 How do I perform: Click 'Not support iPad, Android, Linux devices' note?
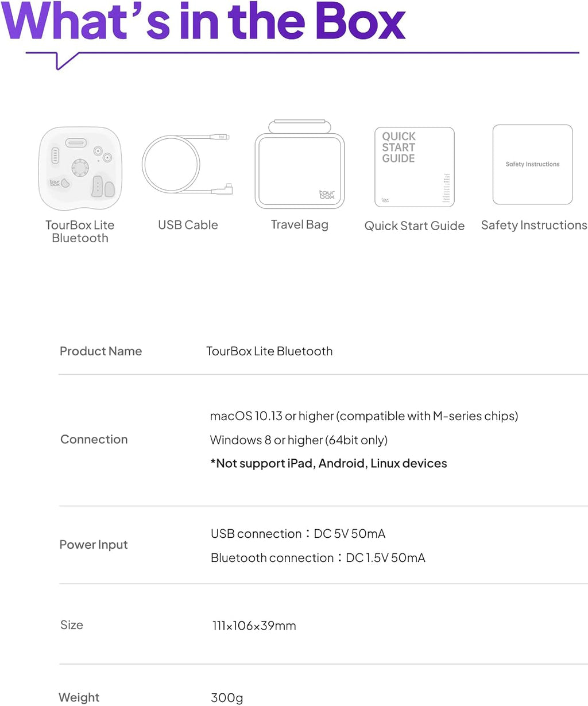pyautogui.click(x=328, y=464)
